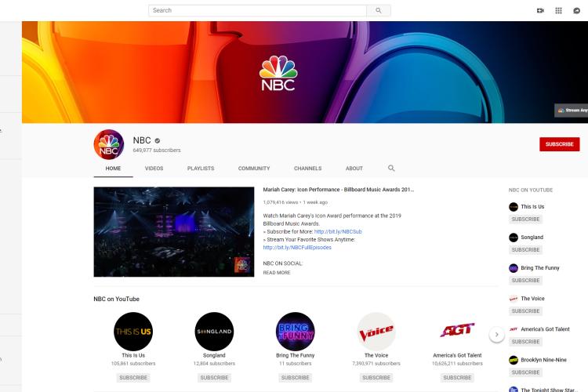
Task: Open the YouTube apps grid icon
Action: point(558,10)
